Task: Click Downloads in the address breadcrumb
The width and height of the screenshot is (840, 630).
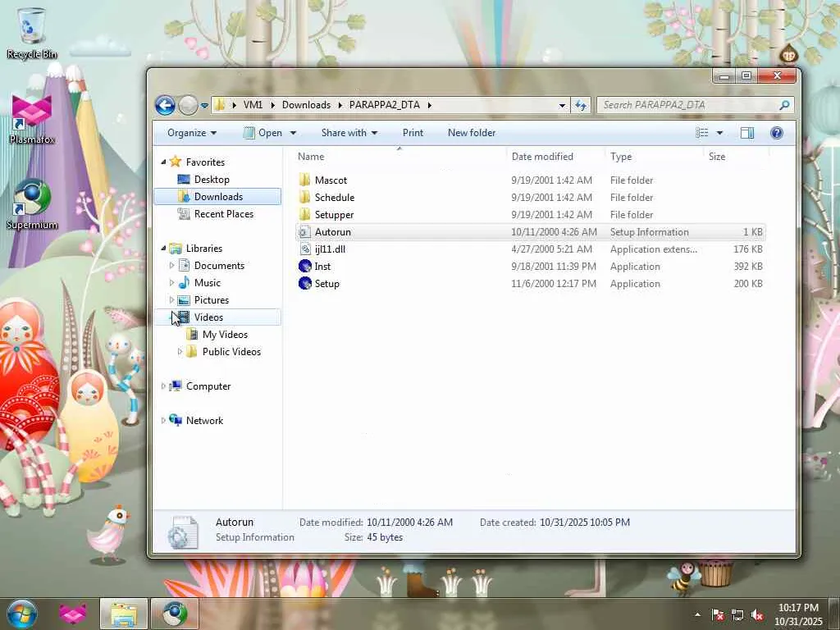Action: (307, 105)
